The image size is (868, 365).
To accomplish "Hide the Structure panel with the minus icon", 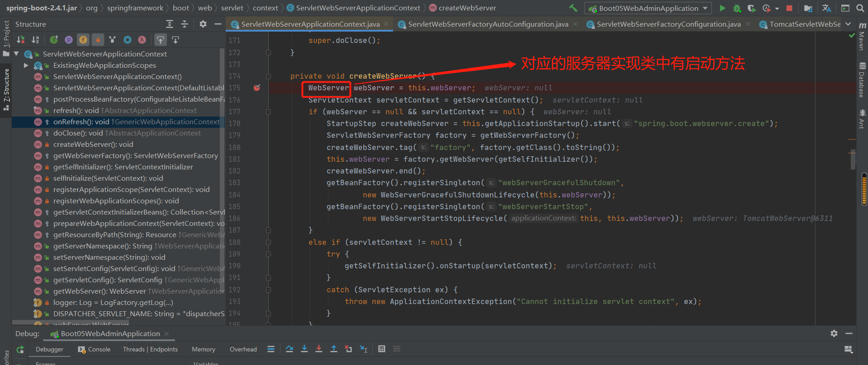I will tap(218, 24).
